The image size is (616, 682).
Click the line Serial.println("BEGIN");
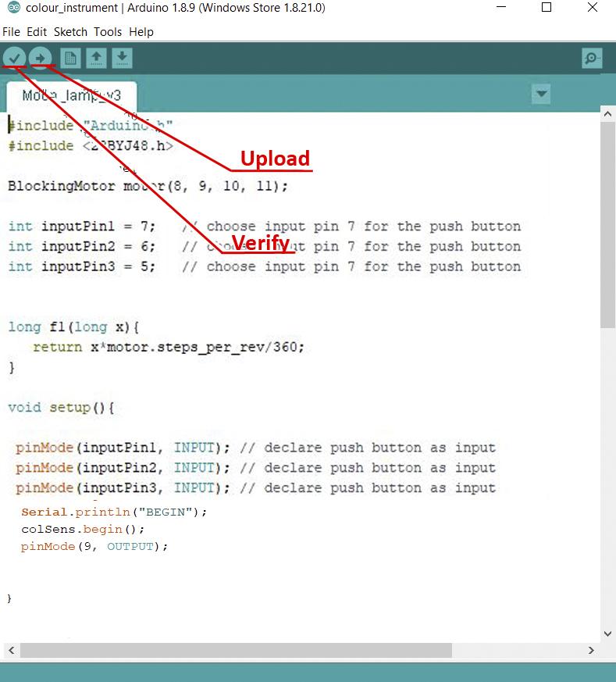click(114, 512)
